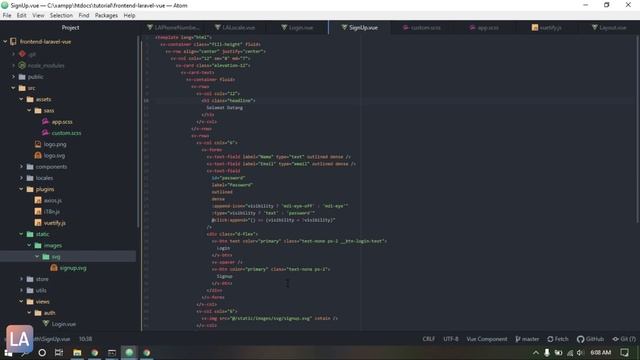Open the File menu
Viewport: 640px width, 360px height.
click(7, 15)
